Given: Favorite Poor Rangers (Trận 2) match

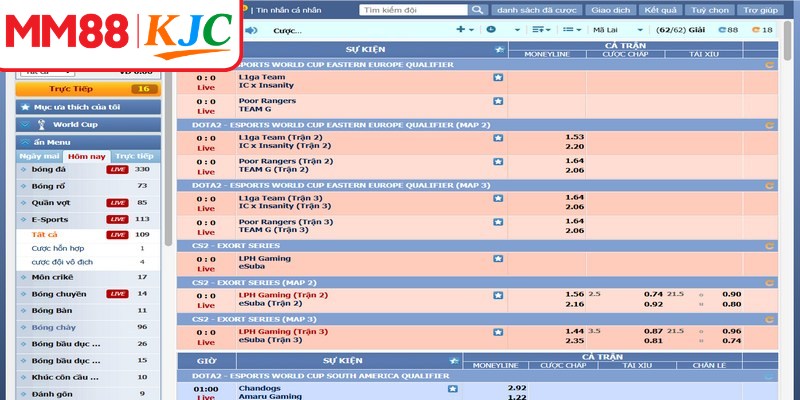Looking at the screenshot, I should point(498,162).
